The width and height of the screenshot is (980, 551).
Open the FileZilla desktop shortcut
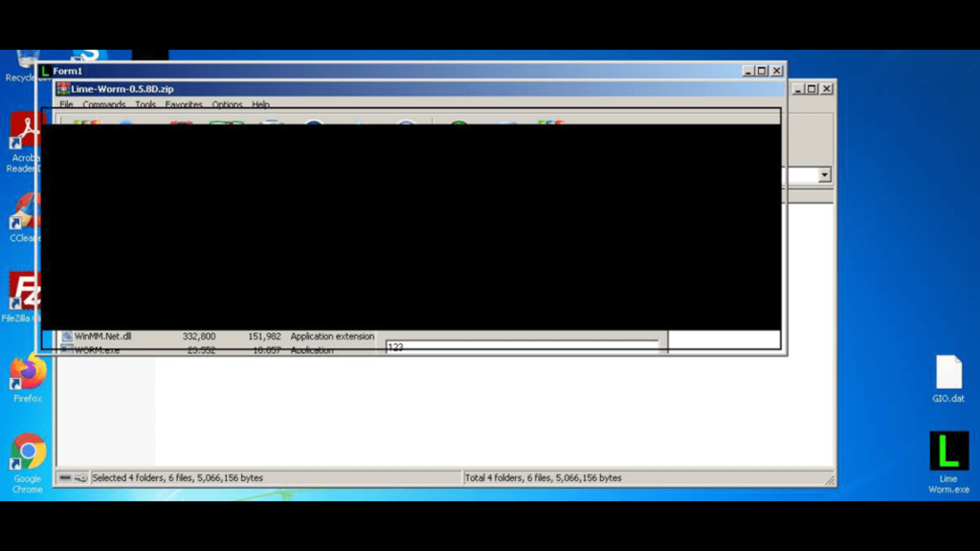point(22,297)
